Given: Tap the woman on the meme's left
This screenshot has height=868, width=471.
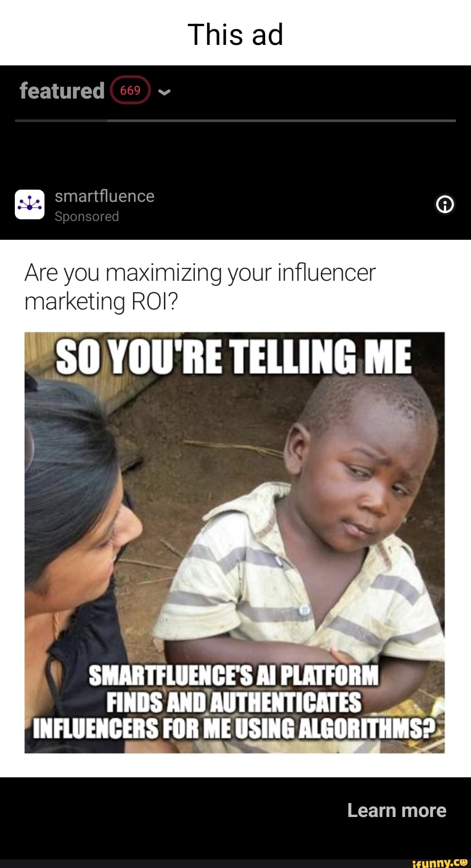Looking at the screenshot, I should [78, 562].
